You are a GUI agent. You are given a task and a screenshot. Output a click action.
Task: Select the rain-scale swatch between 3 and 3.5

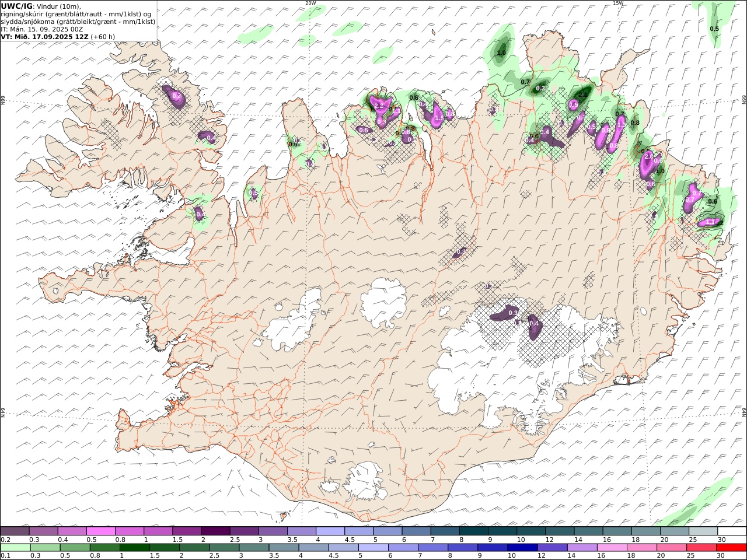click(x=254, y=547)
